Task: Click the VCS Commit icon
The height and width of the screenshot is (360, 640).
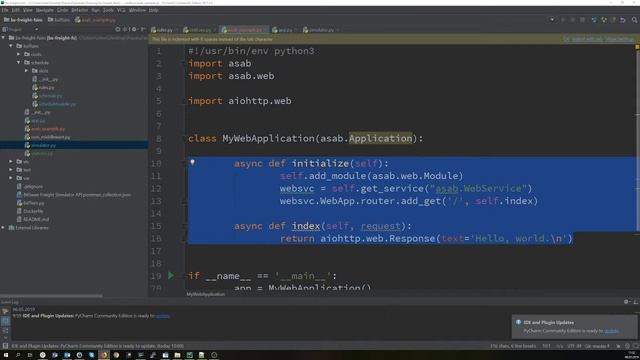Action: pos(604,20)
